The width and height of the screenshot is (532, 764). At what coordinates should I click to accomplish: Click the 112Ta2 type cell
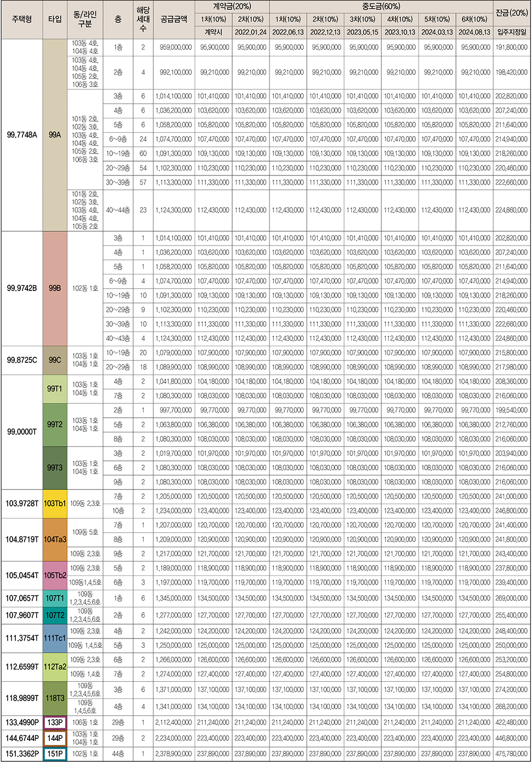(55, 667)
